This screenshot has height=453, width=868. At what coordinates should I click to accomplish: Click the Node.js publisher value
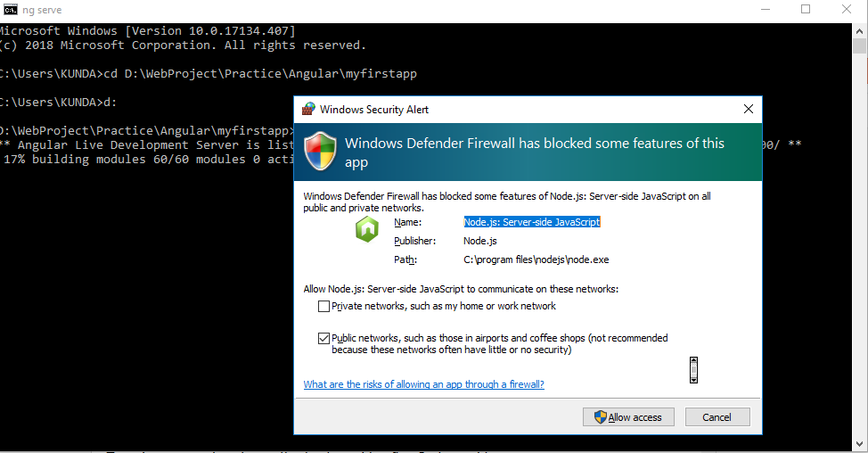click(x=480, y=241)
